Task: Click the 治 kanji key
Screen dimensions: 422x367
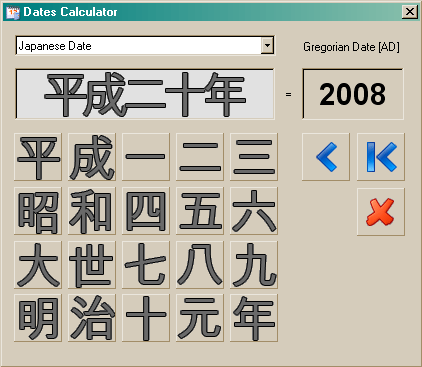Action: (x=92, y=318)
